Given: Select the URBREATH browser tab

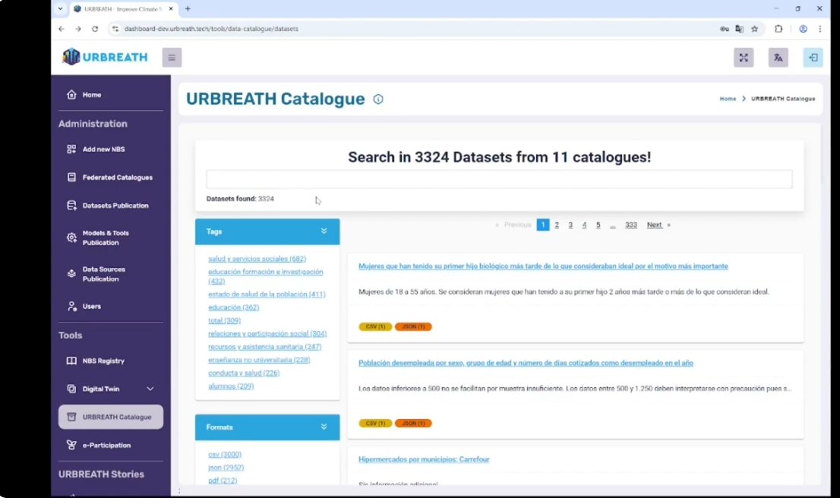Looking at the screenshot, I should tap(123, 9).
